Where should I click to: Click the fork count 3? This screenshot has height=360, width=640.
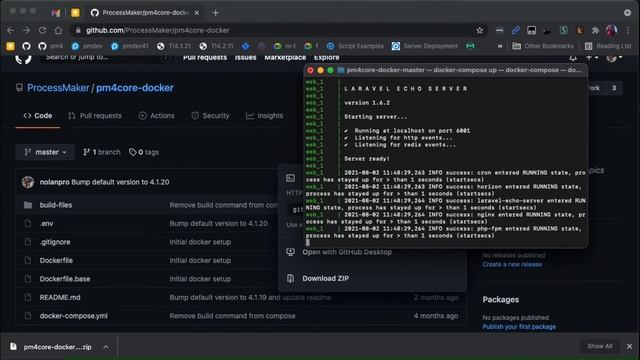pyautogui.click(x=614, y=88)
